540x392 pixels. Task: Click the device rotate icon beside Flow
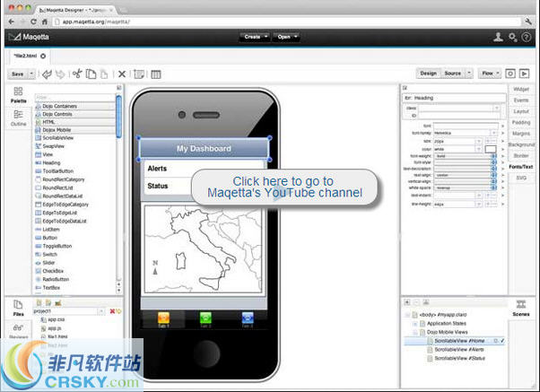point(510,74)
